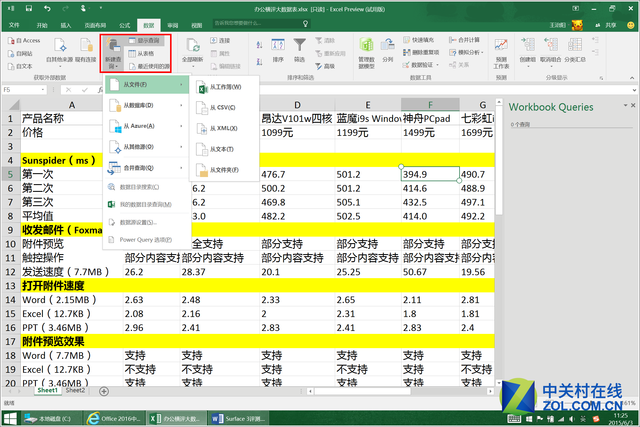This screenshot has width=640, height=427.
Task: Open 自其他来源 dropdown
Action: pos(60,51)
